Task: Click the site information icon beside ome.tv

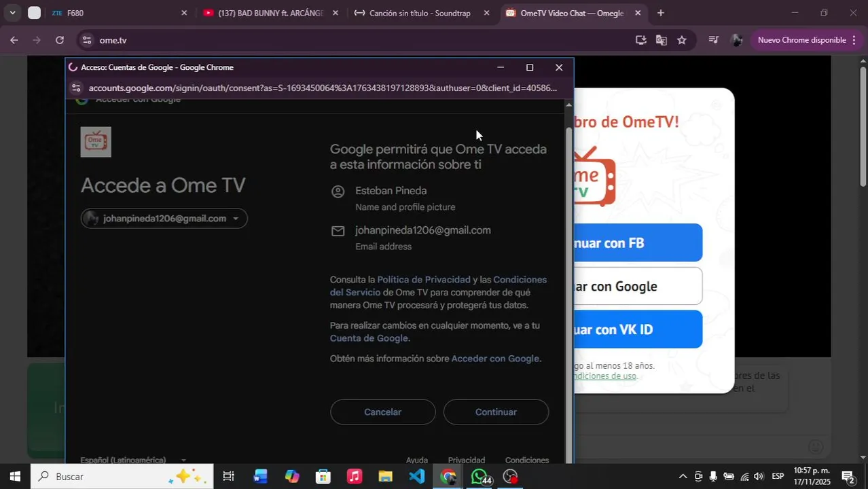Action: (x=86, y=40)
